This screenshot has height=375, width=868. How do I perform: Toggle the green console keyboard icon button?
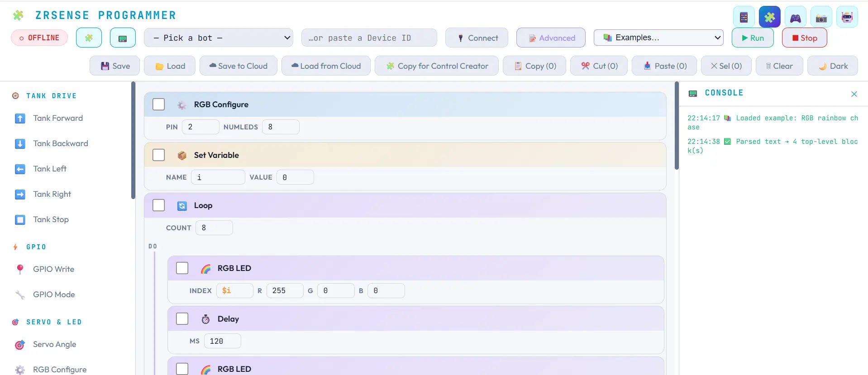point(123,38)
